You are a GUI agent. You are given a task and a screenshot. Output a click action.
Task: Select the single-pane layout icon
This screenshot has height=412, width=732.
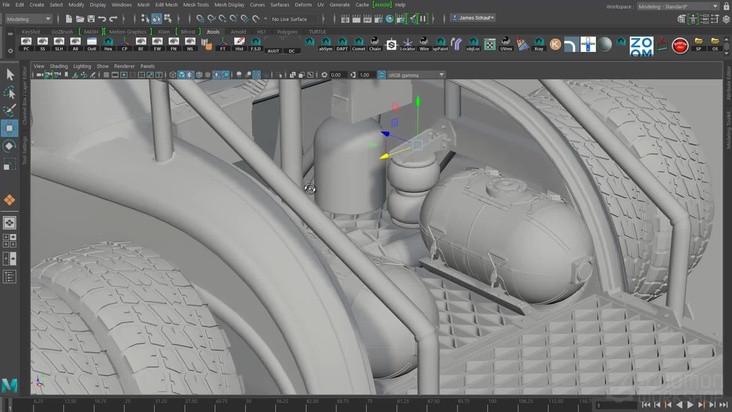coord(9,223)
